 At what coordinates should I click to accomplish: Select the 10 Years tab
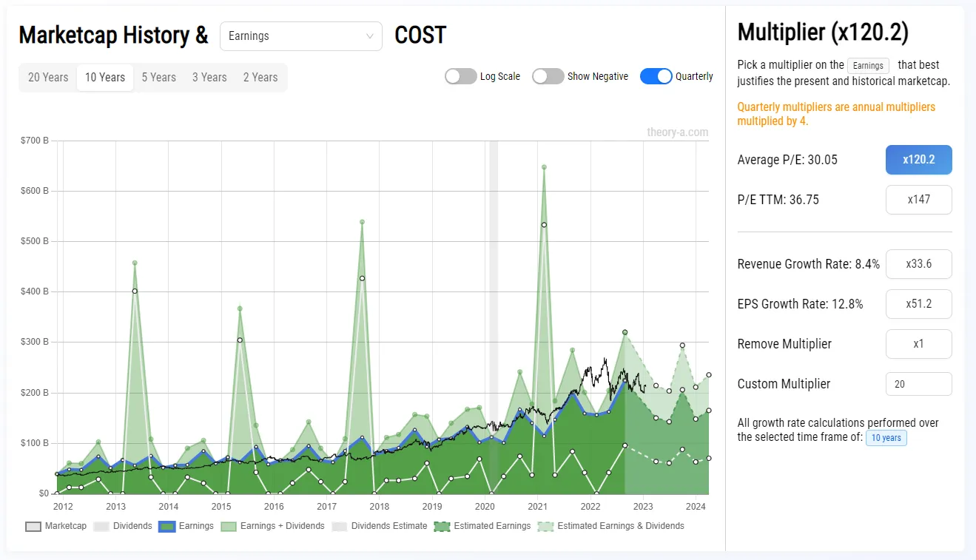(x=105, y=77)
